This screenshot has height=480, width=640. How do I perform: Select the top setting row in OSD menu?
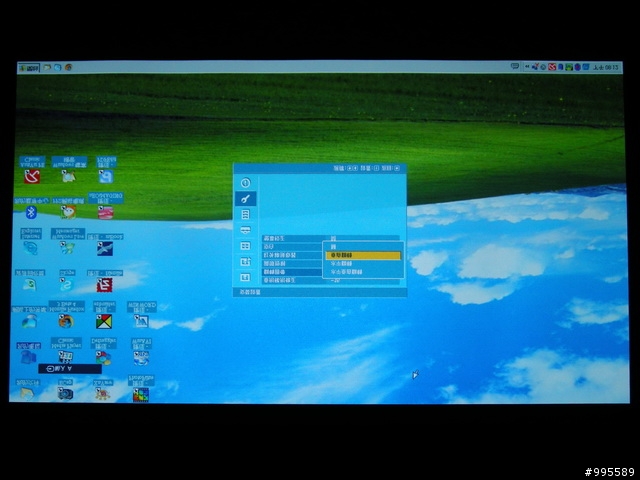click(331, 238)
